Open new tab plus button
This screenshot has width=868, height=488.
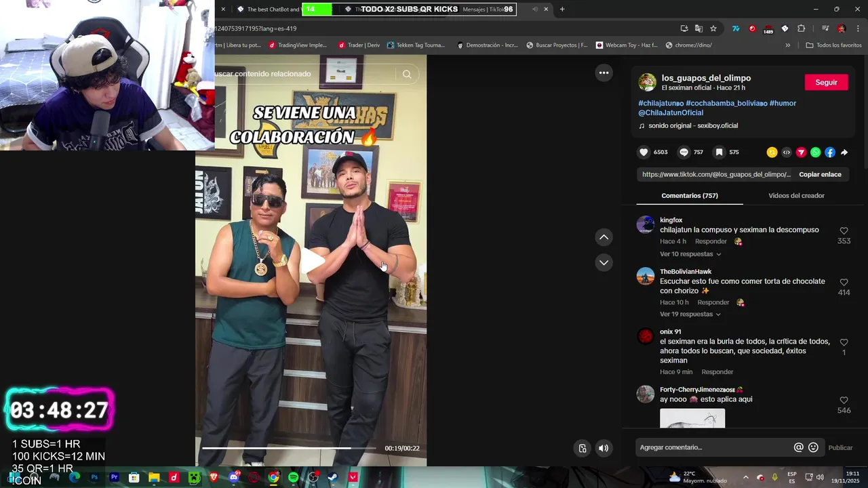562,9
